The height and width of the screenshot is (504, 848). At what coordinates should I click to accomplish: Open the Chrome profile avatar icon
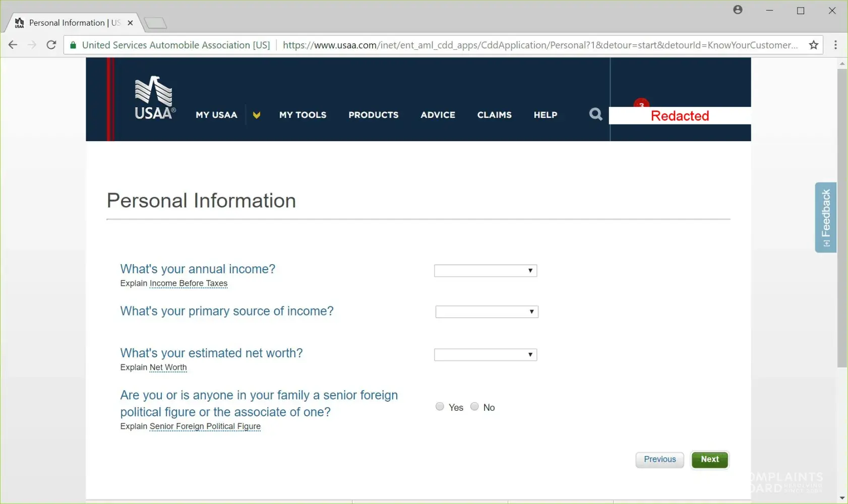[738, 10]
